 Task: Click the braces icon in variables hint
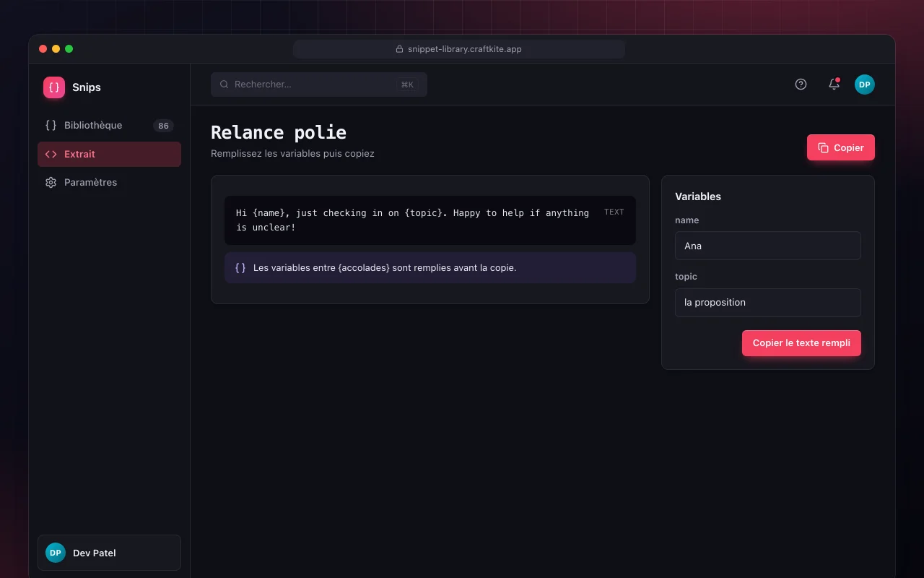click(240, 267)
